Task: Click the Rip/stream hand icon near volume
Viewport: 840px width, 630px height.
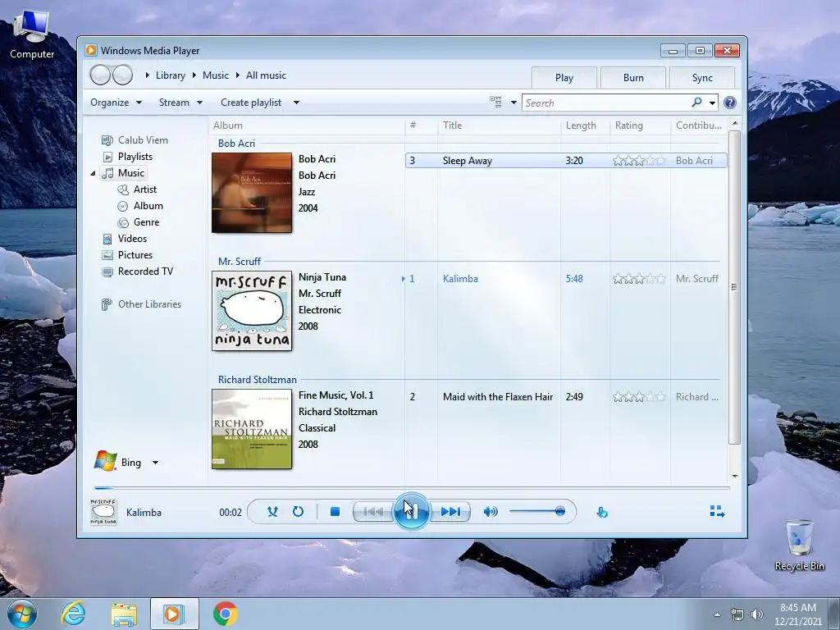Action: pos(601,512)
